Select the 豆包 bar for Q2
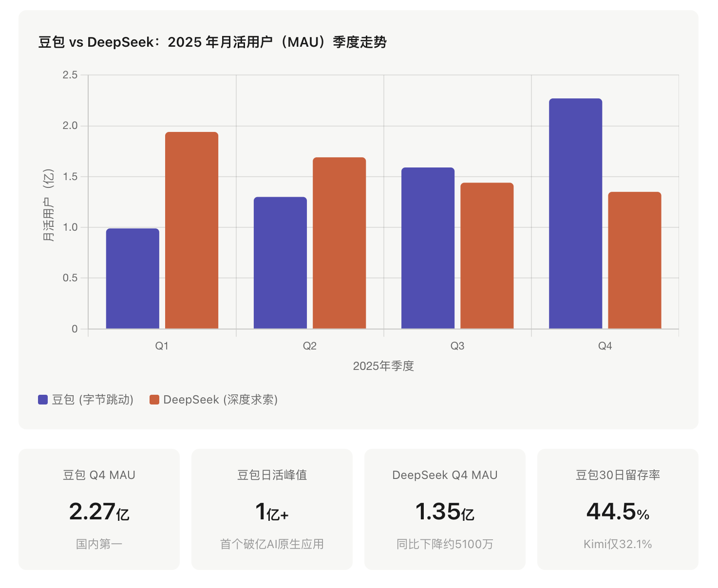The height and width of the screenshot is (588, 718). click(x=280, y=263)
